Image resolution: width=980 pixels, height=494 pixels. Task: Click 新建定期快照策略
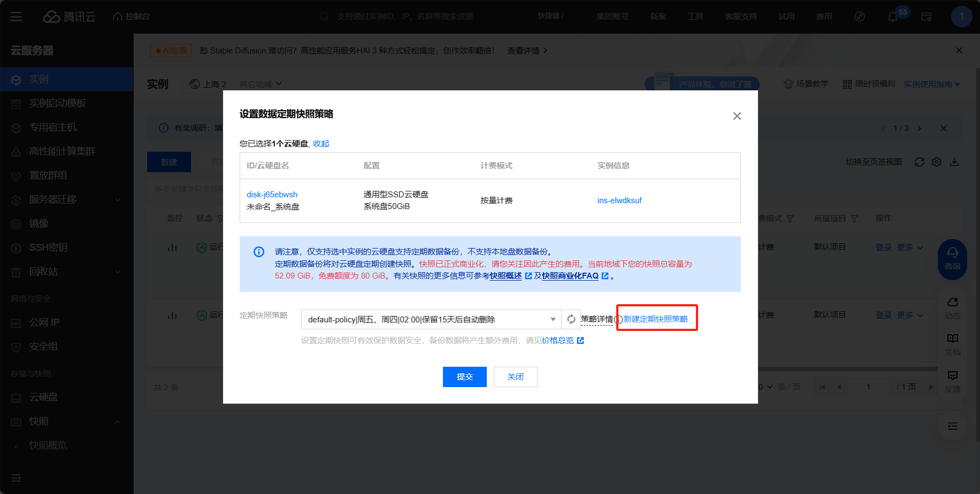tap(656, 319)
